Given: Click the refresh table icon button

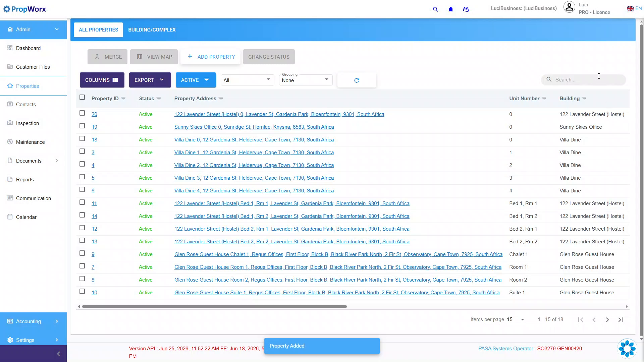Looking at the screenshot, I should point(357,80).
